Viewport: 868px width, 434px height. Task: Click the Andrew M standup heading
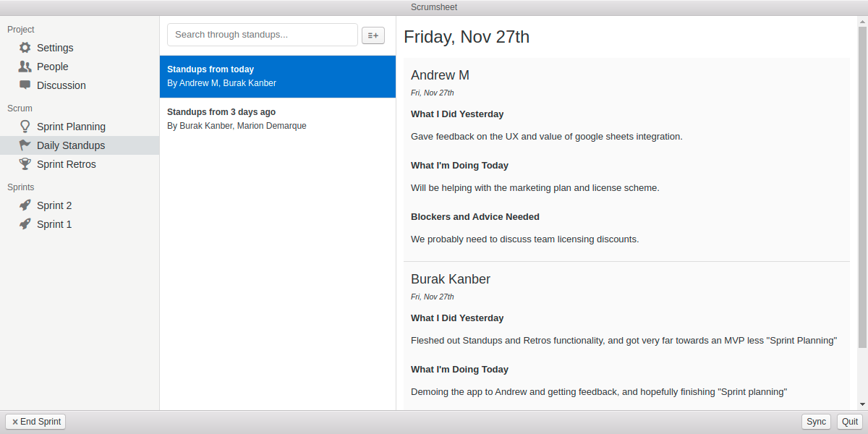(440, 75)
